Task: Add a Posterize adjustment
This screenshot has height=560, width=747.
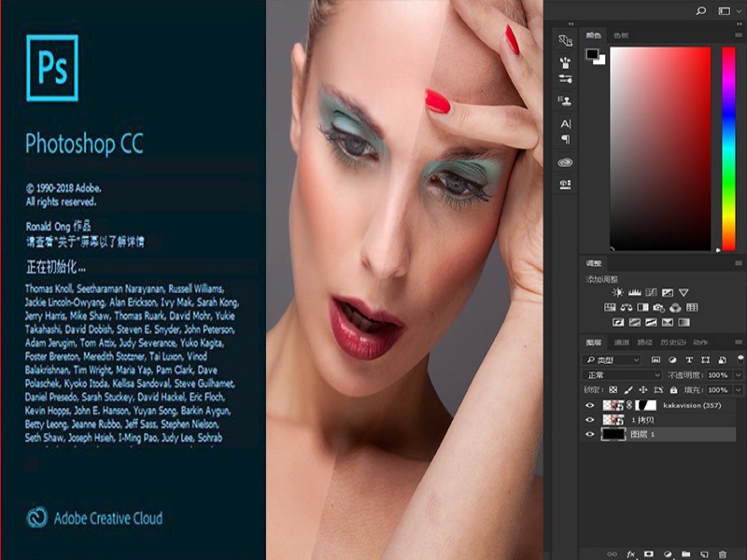Action: tap(635, 322)
